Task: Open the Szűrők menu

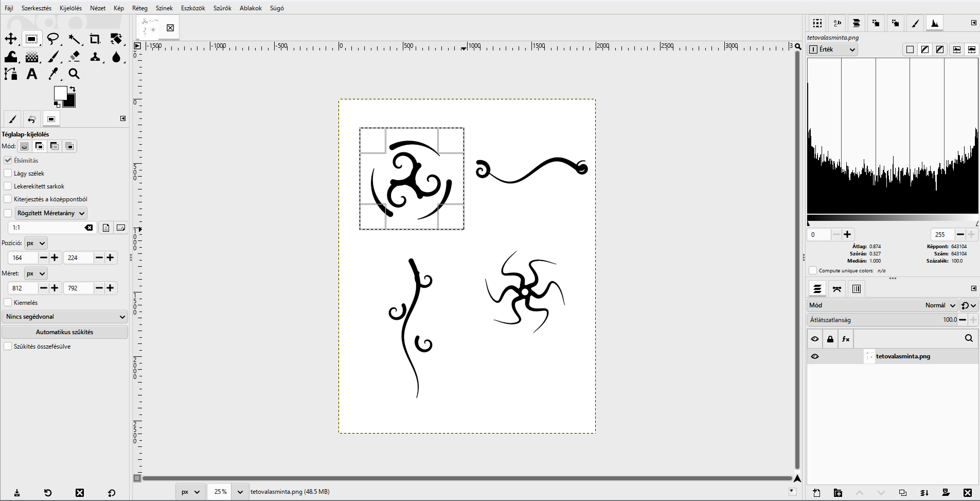Action: 222,8
